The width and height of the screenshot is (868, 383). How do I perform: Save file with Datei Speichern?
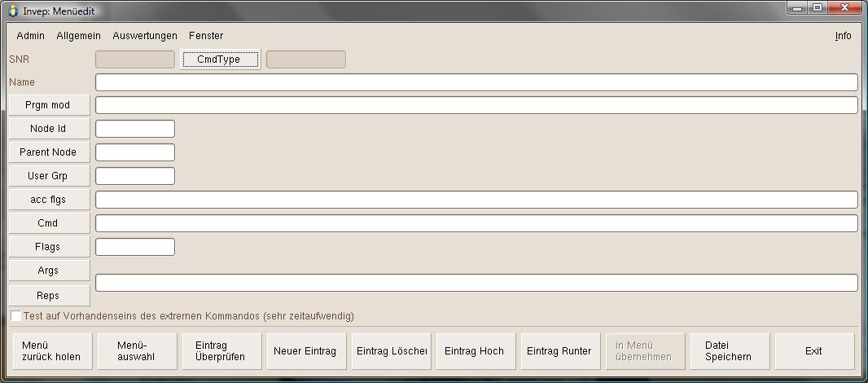coord(730,351)
